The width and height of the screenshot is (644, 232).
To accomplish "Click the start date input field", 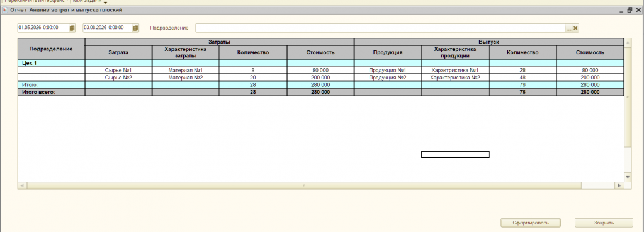I will (43, 28).
